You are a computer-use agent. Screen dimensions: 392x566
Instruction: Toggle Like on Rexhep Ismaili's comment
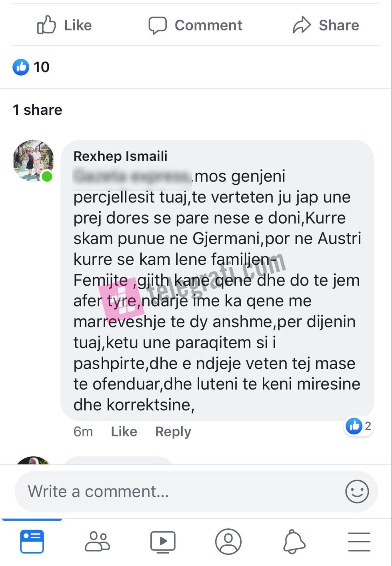pyautogui.click(x=123, y=432)
